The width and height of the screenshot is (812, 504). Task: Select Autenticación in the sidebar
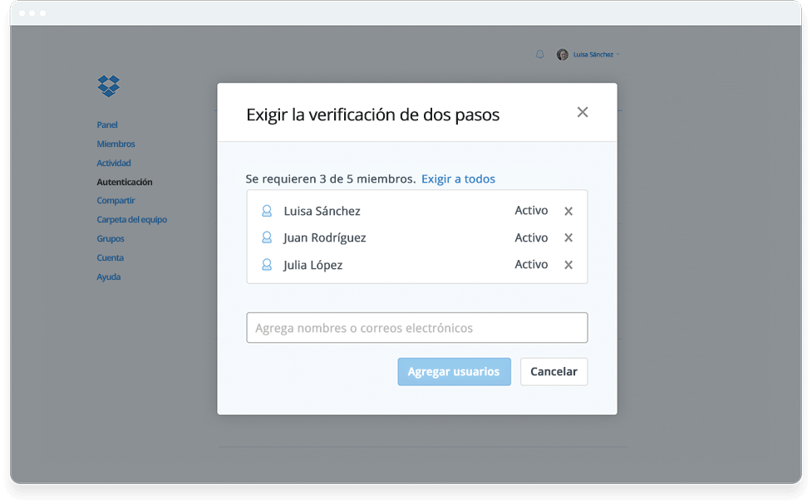click(x=125, y=182)
